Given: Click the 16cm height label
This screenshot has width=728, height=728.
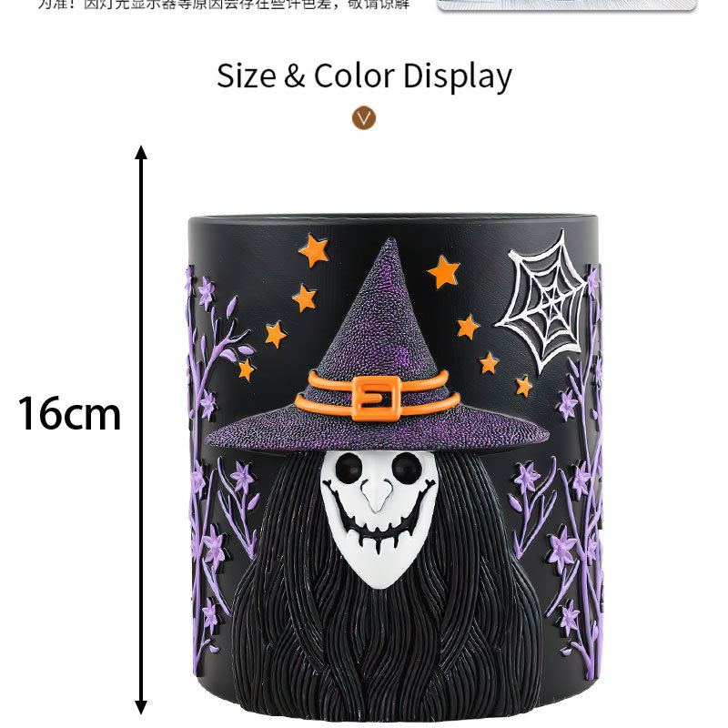Looking at the screenshot, I should coord(70,413).
